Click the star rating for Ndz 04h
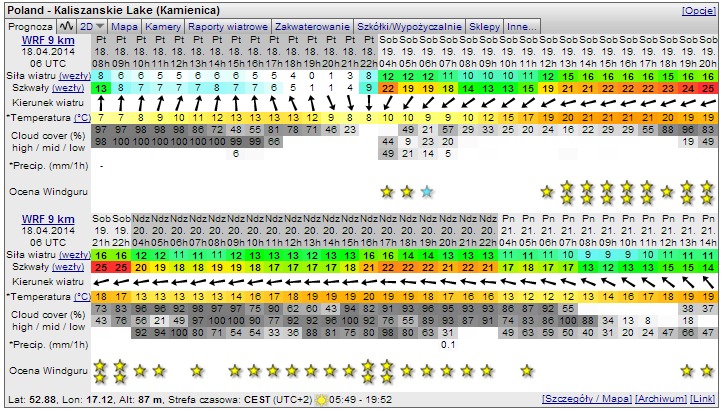723x410 pixels. [x=140, y=370]
